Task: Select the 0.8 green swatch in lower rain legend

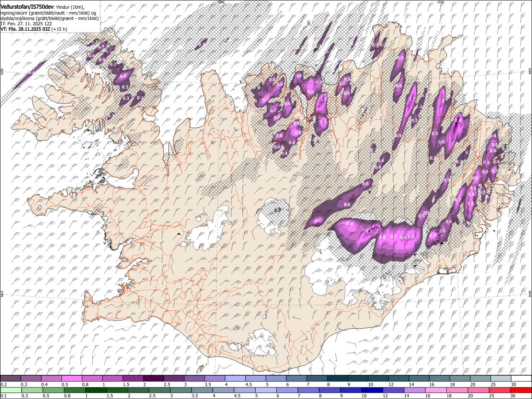Action: (75, 390)
